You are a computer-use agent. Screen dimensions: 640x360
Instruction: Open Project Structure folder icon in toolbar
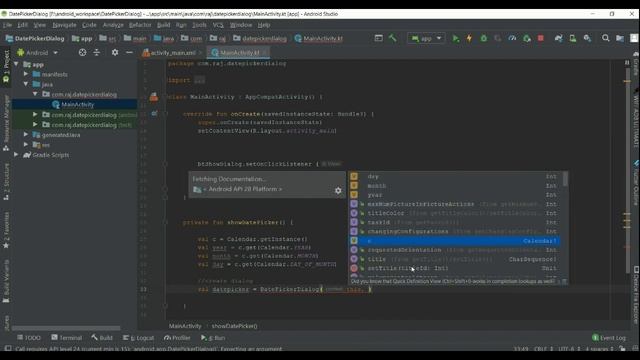pos(620,38)
